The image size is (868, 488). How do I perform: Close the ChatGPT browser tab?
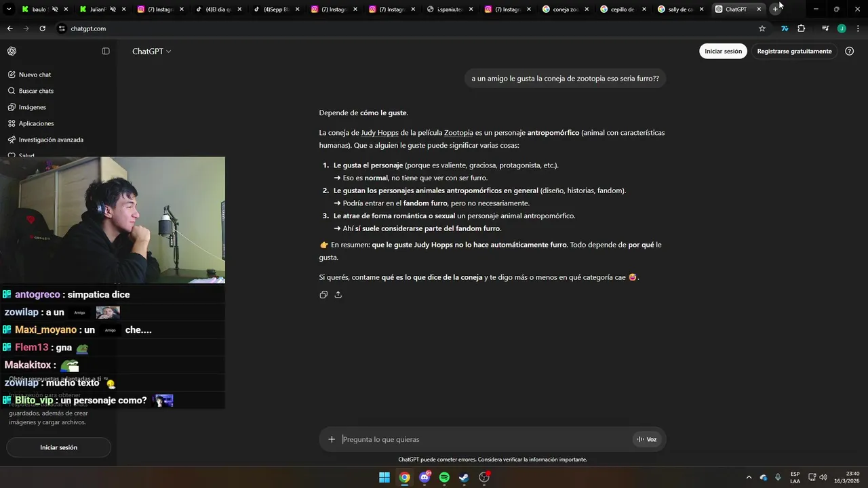click(x=759, y=9)
